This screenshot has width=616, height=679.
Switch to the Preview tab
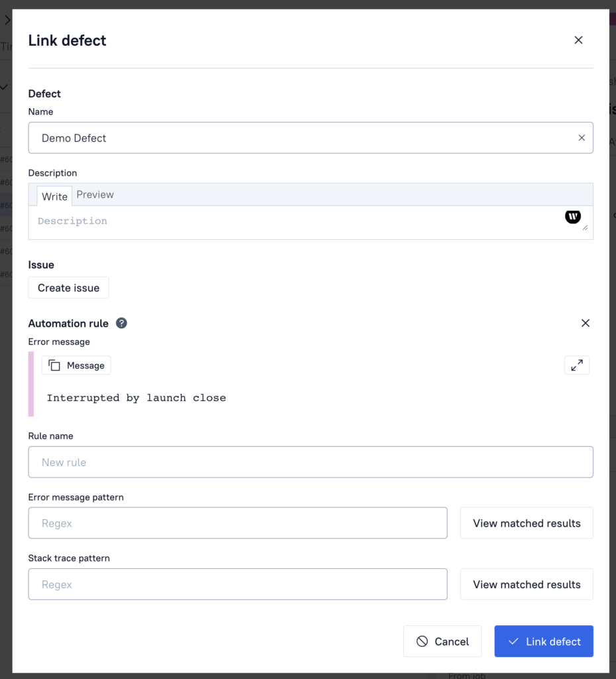point(95,195)
